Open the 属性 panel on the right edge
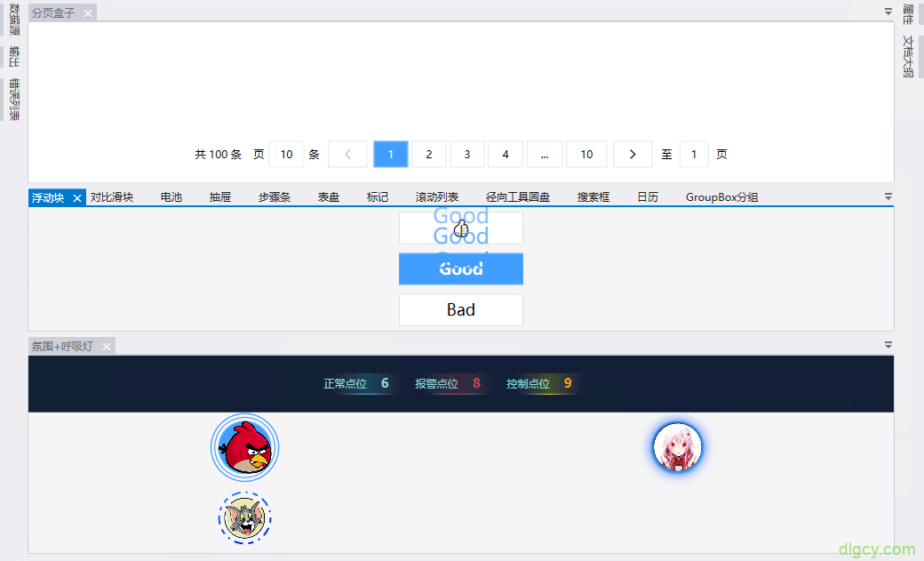This screenshot has height=561, width=924. [908, 15]
